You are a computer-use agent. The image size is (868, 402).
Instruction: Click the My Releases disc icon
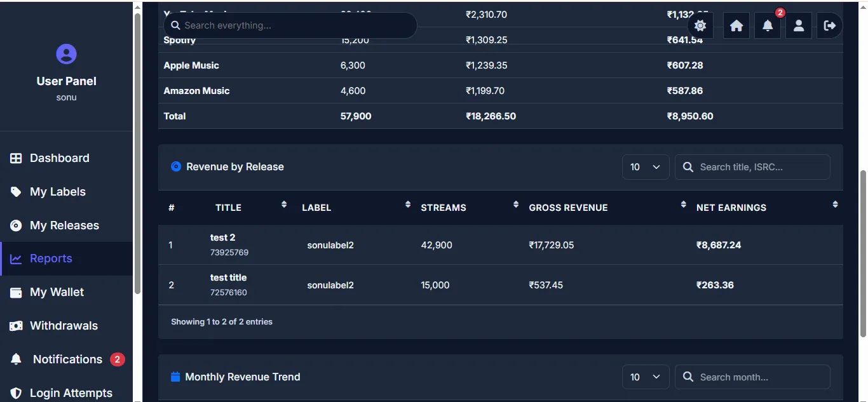coord(16,225)
